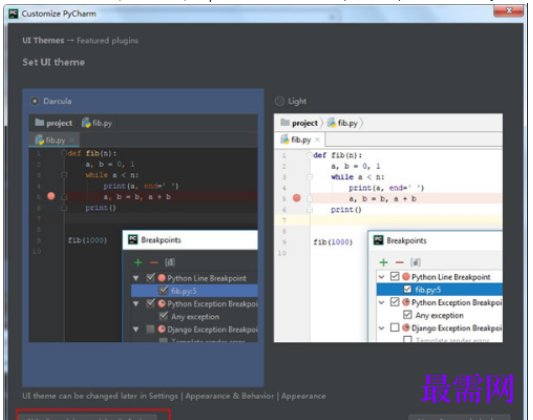533x420 pixels.
Task: Toggle Python Exception Breakpoint checkbox in Darcula preview
Action: (x=151, y=303)
